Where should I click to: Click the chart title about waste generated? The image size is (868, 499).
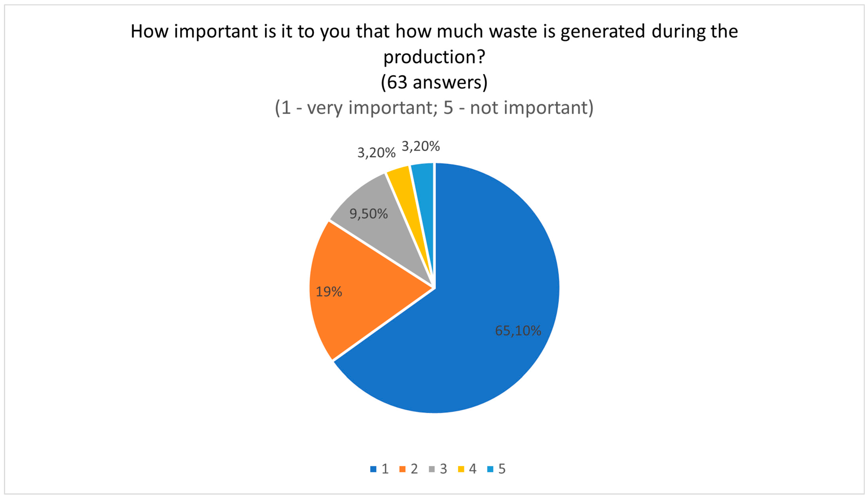[x=434, y=44]
